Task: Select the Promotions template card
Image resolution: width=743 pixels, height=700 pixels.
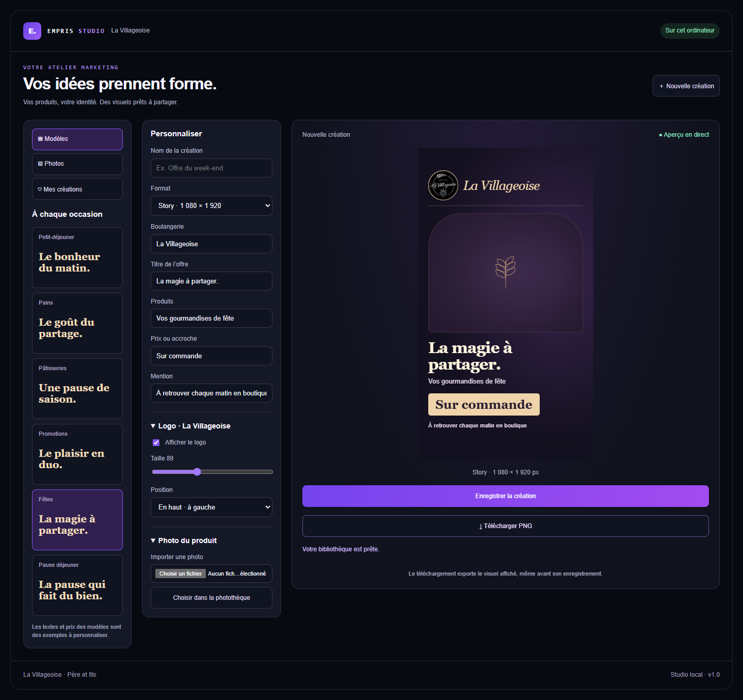Action: (77, 454)
